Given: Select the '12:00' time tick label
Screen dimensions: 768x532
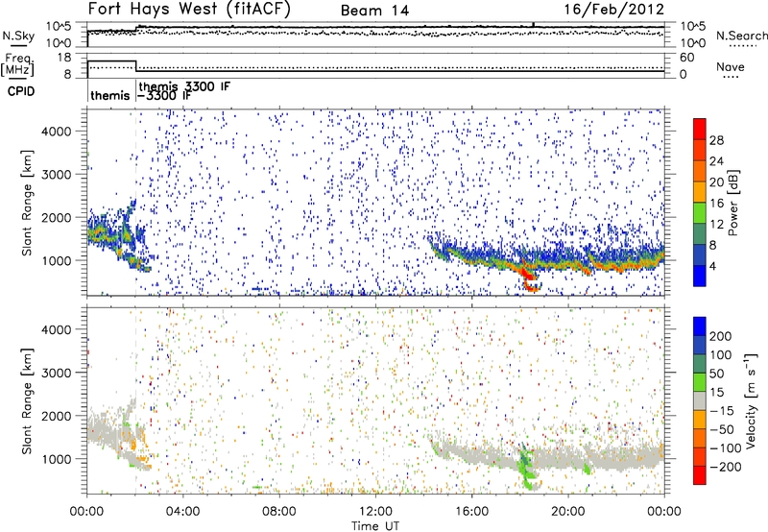Looking at the screenshot, I should (375, 512).
